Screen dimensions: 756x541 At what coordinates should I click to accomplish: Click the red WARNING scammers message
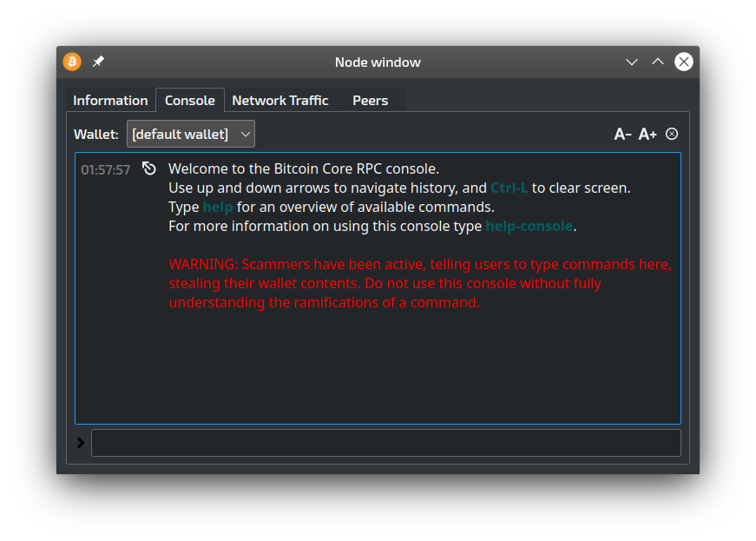coord(420,283)
